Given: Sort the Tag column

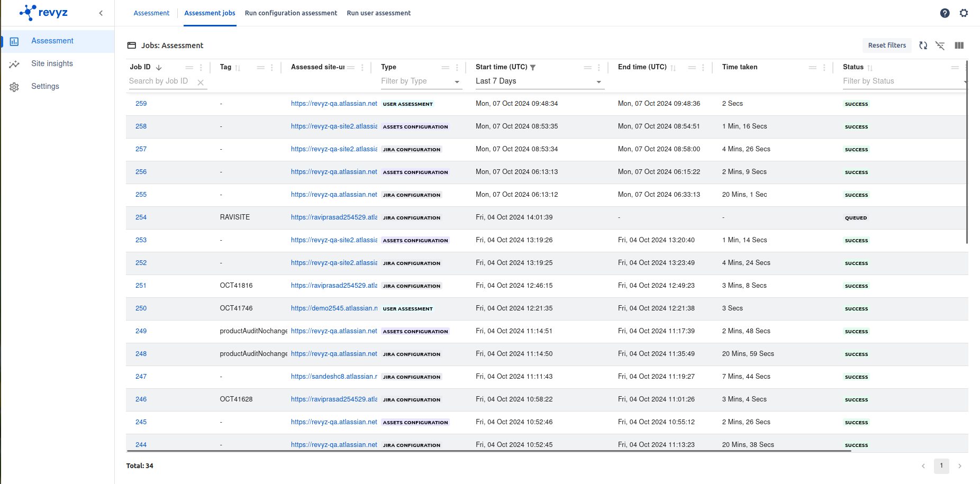Looking at the screenshot, I should point(238,68).
